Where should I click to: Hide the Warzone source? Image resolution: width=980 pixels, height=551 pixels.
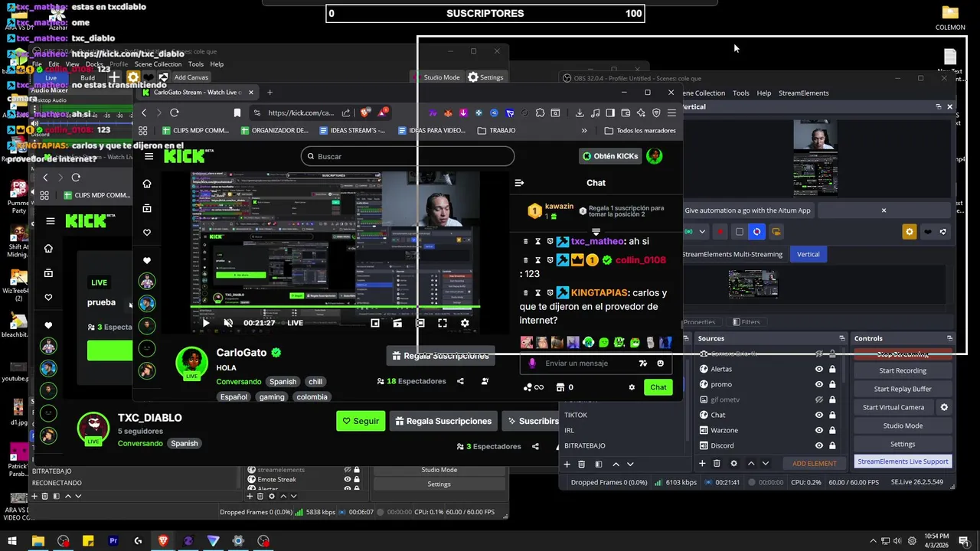pyautogui.click(x=819, y=430)
